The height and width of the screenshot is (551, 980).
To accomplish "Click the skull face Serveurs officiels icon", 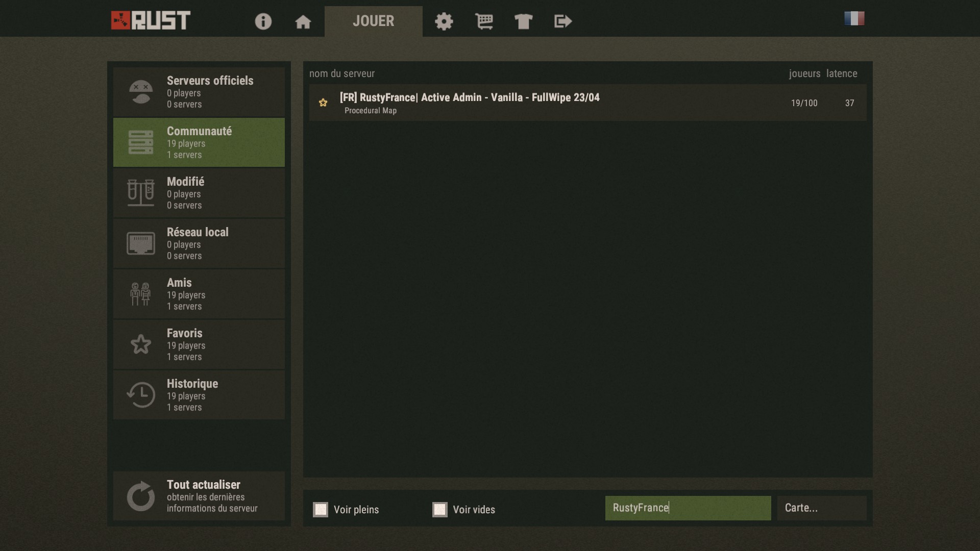I will [141, 92].
